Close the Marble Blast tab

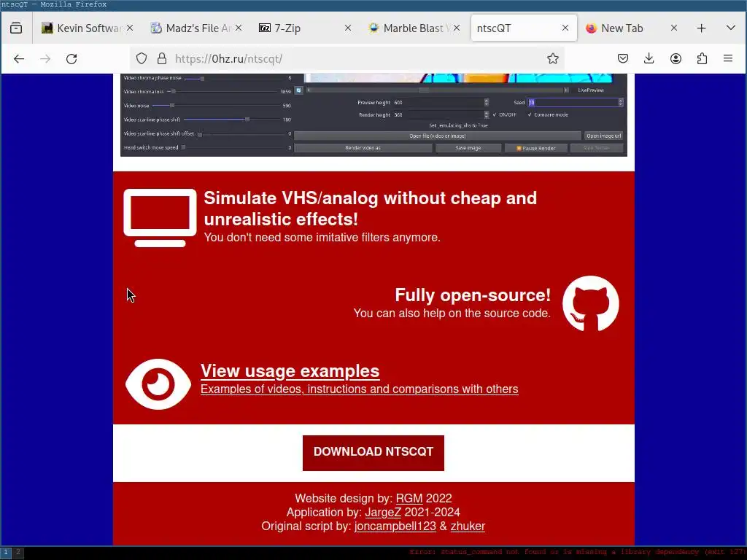(x=457, y=28)
